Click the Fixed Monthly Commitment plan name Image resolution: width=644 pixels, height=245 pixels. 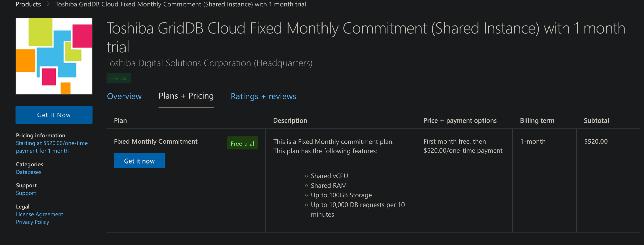(156, 142)
